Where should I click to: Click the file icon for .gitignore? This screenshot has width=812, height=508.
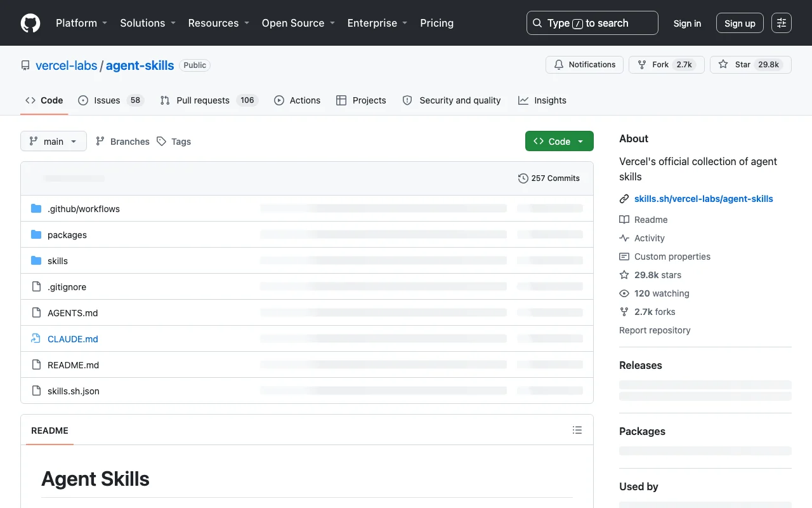[36, 286]
